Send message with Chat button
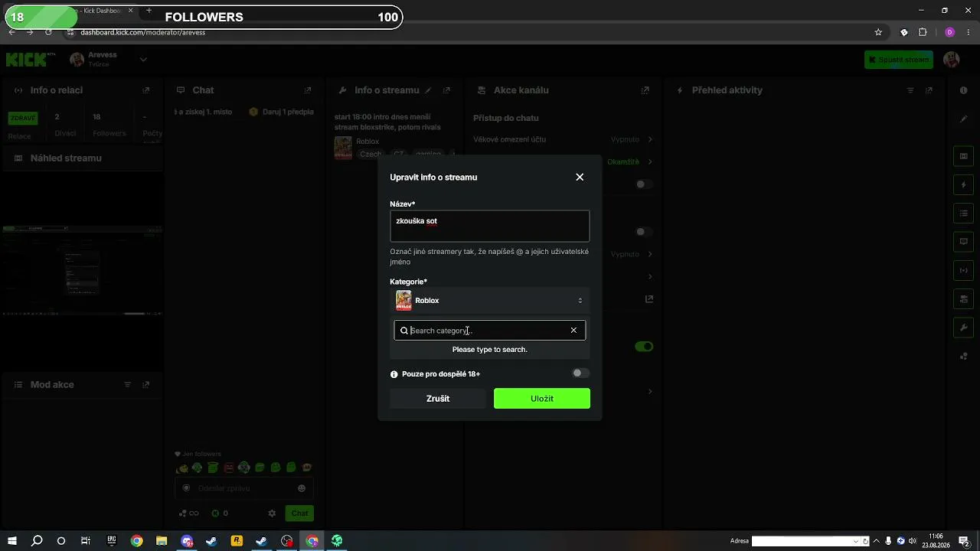The image size is (980, 551). point(299,514)
